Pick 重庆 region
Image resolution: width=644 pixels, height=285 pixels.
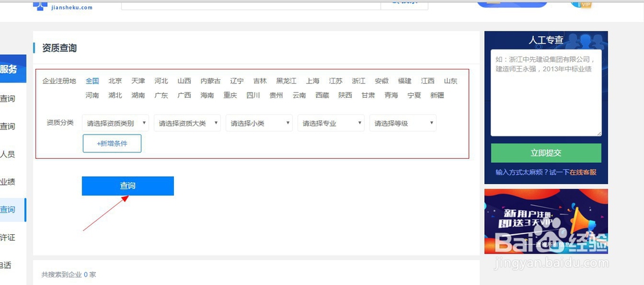231,95
